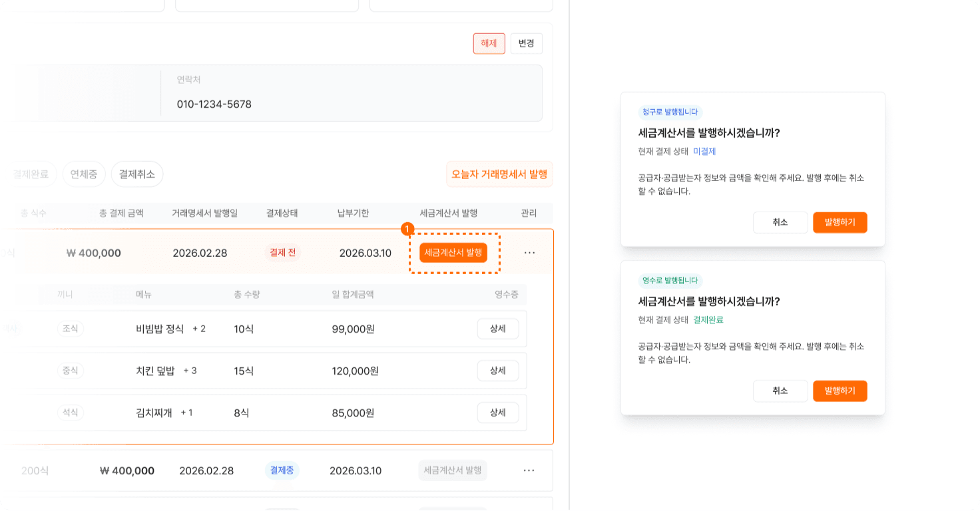Click the 85,000원 daily total
The height and width of the screenshot is (511, 980).
point(354,413)
